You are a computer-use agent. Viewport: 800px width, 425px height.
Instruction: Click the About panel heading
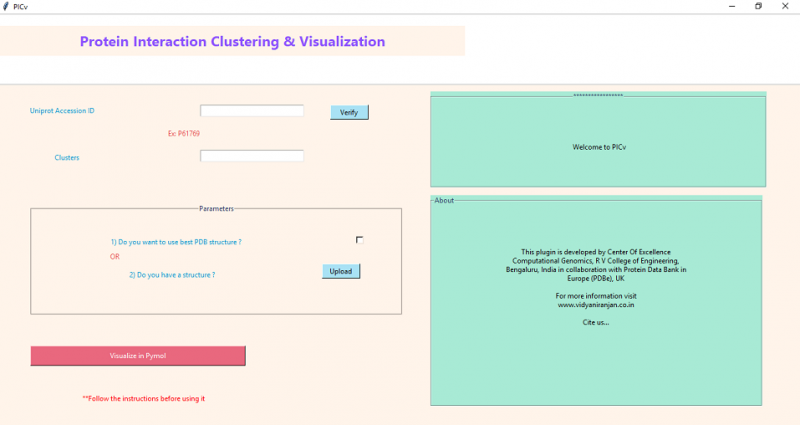[x=444, y=201]
